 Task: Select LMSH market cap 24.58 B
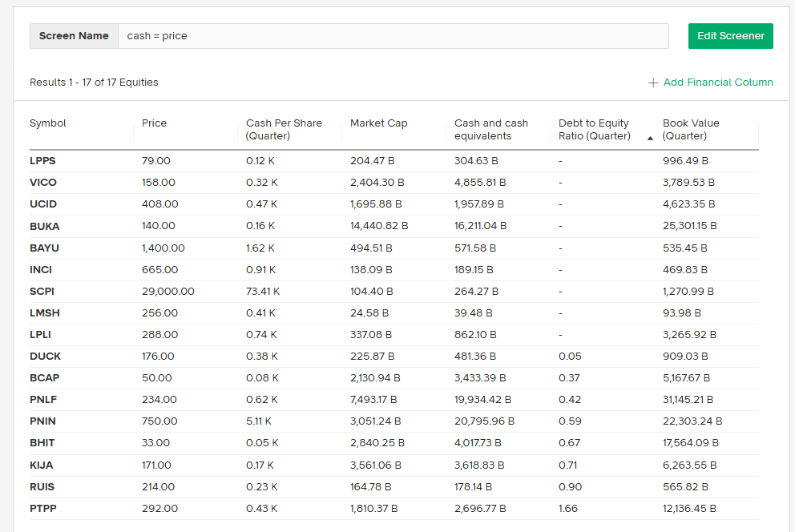pyautogui.click(x=369, y=313)
